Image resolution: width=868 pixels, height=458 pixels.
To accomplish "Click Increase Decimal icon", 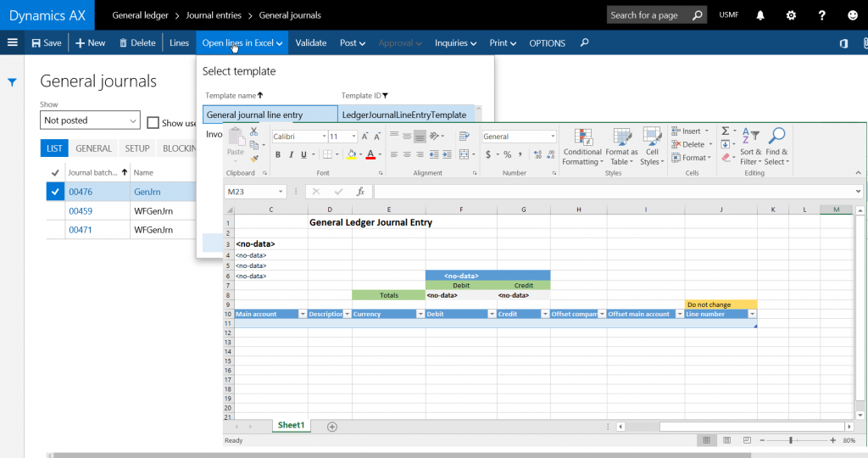I will 537,154.
